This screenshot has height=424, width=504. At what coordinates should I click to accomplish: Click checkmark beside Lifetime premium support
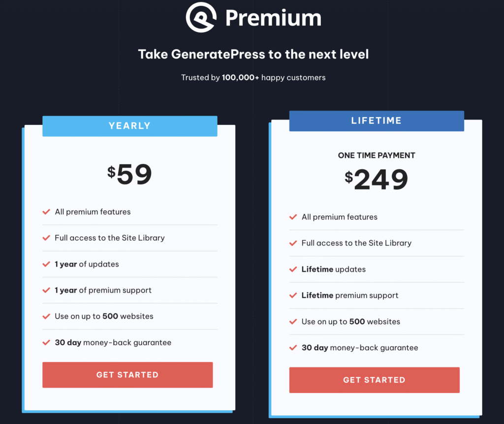[293, 295]
